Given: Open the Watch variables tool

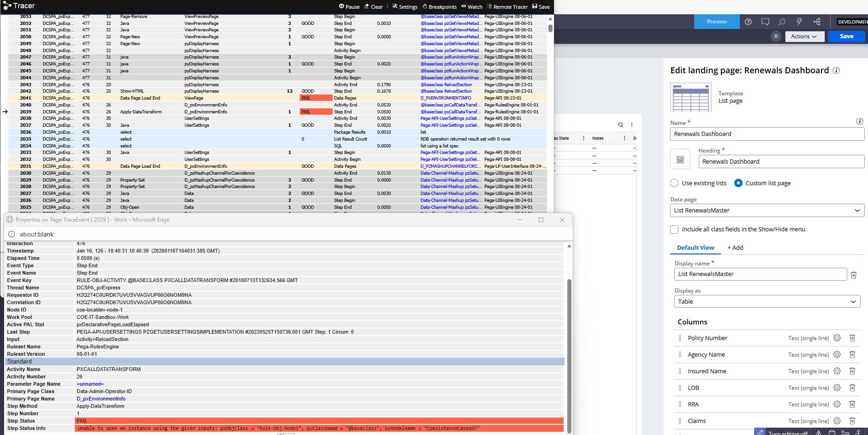Looking at the screenshot, I should pyautogui.click(x=464, y=6).
